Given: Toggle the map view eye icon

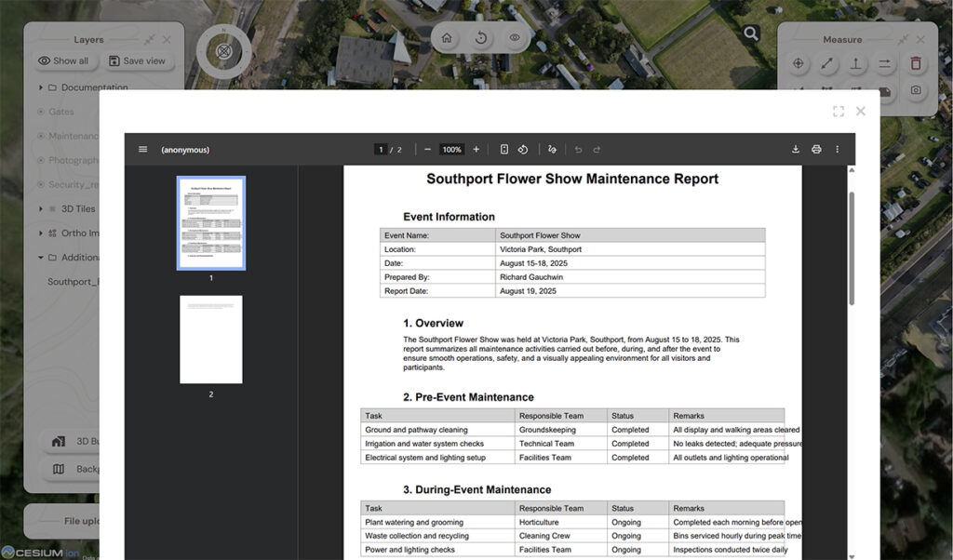Looking at the screenshot, I should click(515, 38).
